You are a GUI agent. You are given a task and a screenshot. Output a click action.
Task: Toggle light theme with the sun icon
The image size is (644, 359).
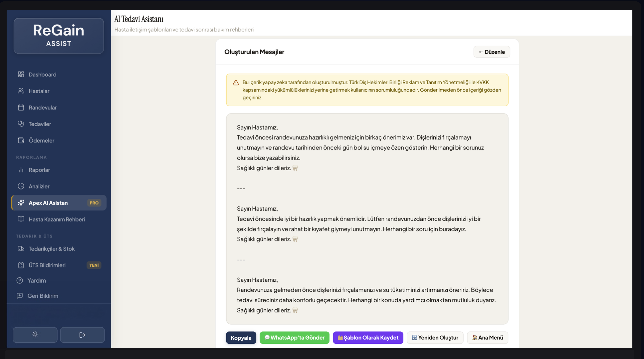tap(35, 335)
